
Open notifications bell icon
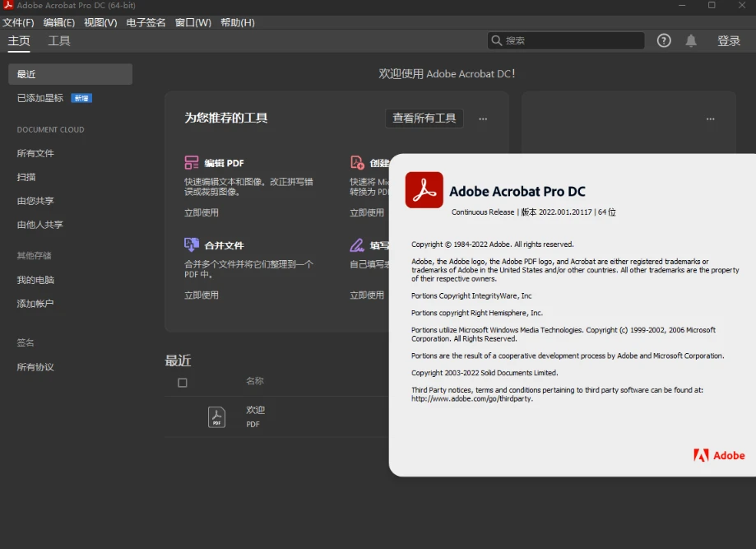coord(691,40)
